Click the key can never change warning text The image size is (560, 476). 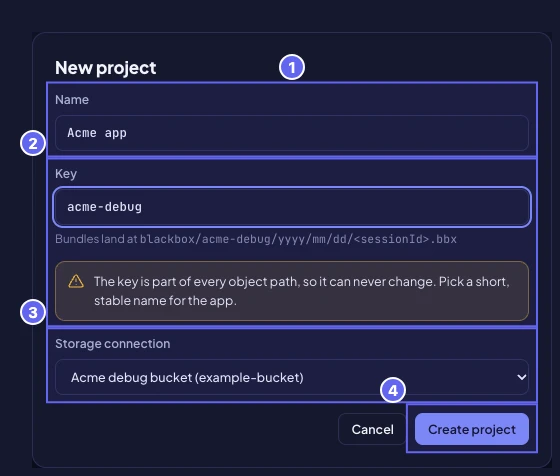[302, 291]
